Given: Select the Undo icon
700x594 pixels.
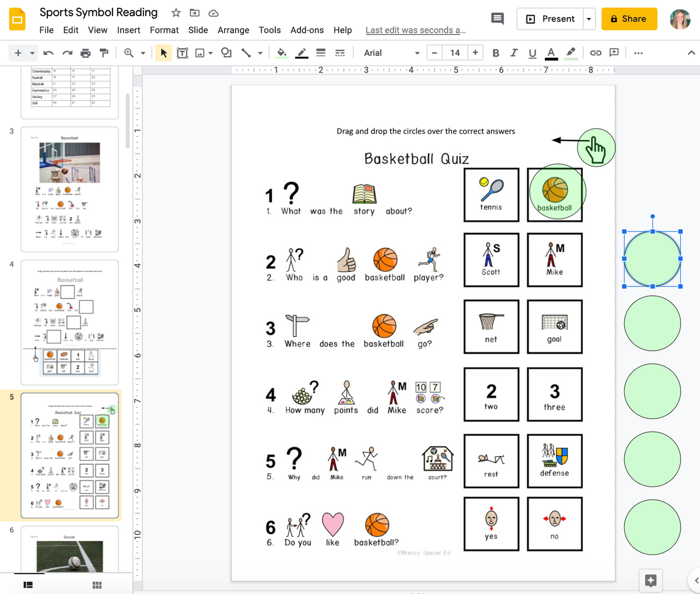Looking at the screenshot, I should [47, 53].
